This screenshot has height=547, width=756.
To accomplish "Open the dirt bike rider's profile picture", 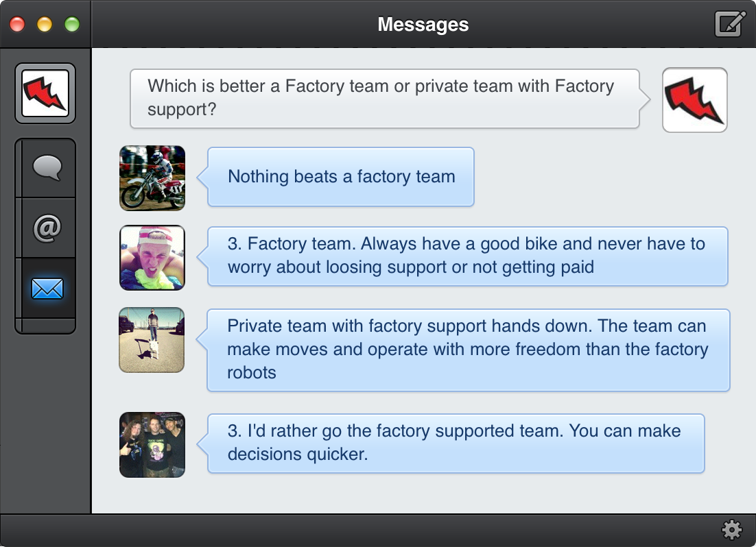I will pyautogui.click(x=152, y=178).
